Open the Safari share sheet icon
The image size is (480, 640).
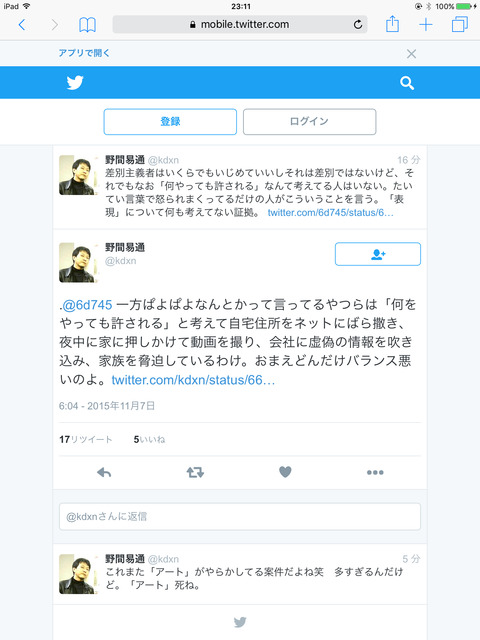(392, 24)
